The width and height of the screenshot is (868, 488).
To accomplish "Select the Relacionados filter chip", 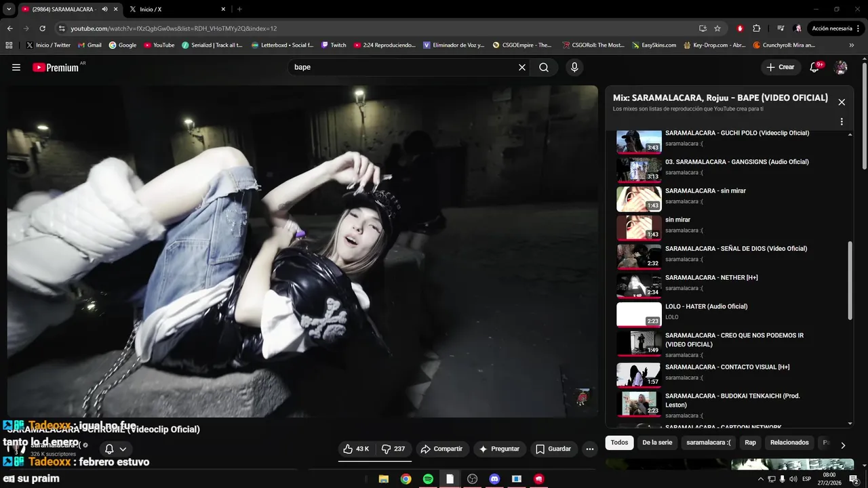I will tap(789, 443).
